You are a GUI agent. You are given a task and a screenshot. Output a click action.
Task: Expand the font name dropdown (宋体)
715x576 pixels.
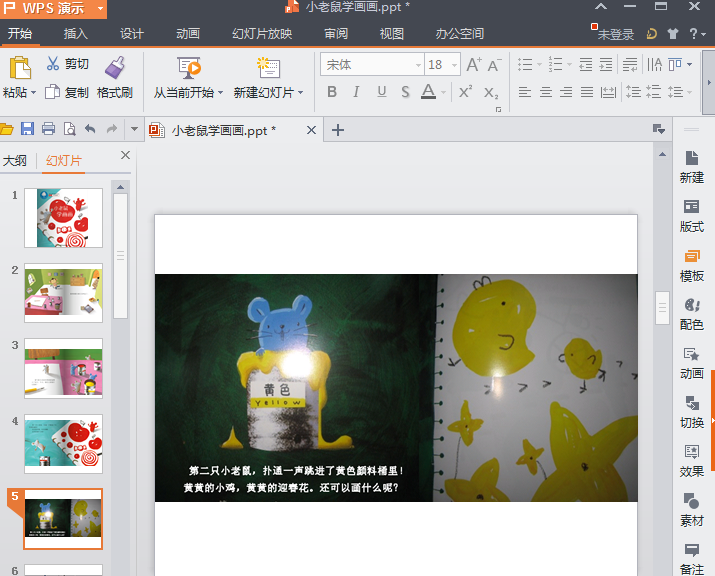click(x=418, y=65)
